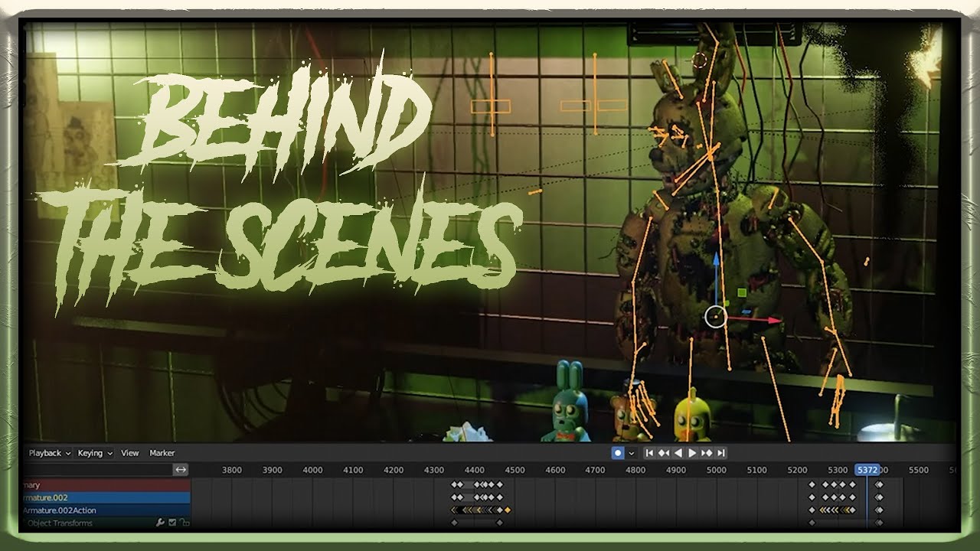Select the Summary channel row
980x551 pixels.
pos(106,484)
